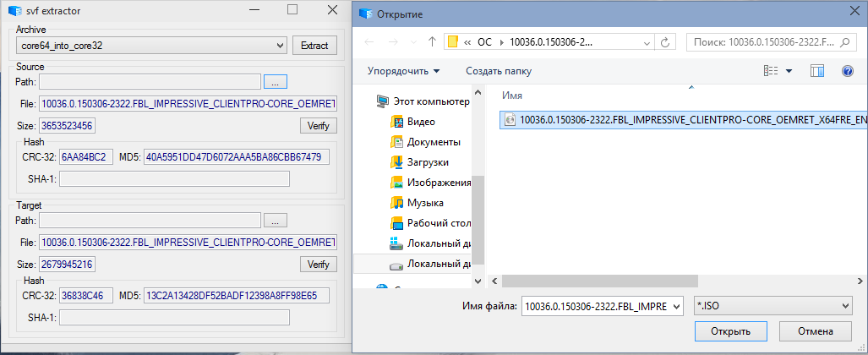Select the Source MD5 hash field
This screenshot has height=355, width=868.
click(x=237, y=157)
